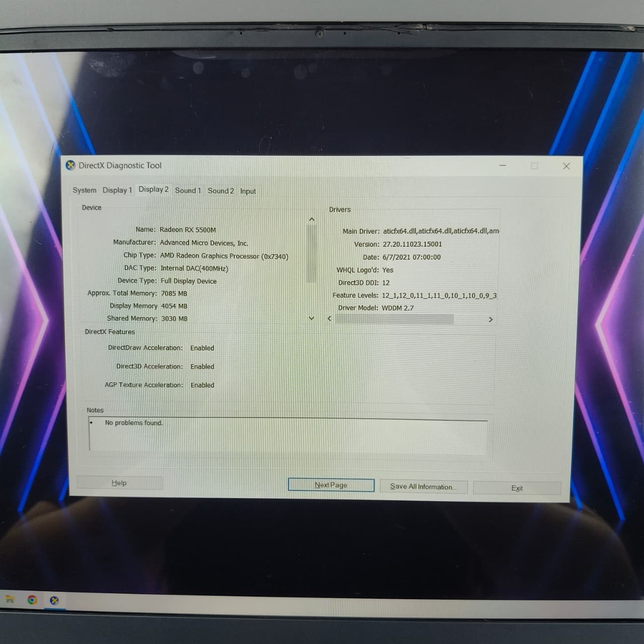Click the DirectX Diagnostic taskbar icon

(54, 600)
